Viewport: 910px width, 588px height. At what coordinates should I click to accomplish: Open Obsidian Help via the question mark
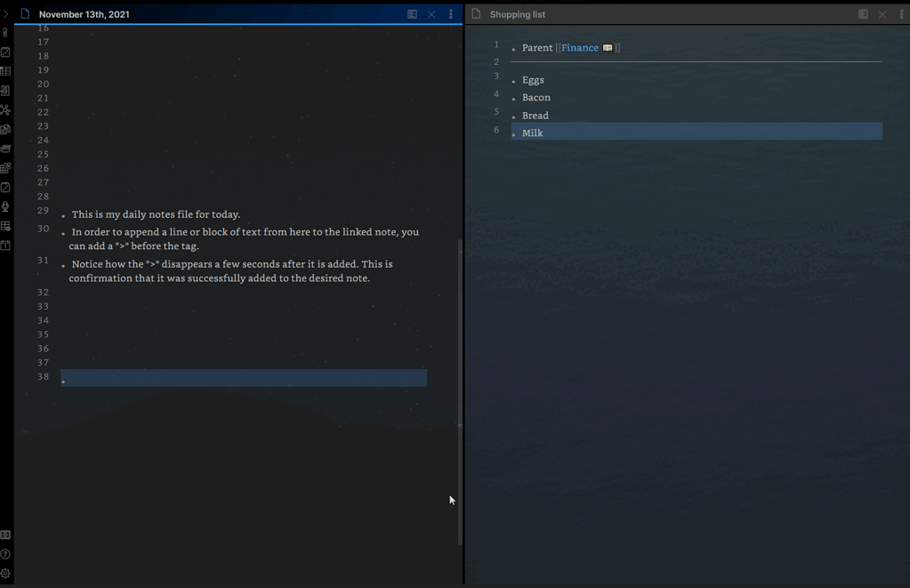coord(5,554)
